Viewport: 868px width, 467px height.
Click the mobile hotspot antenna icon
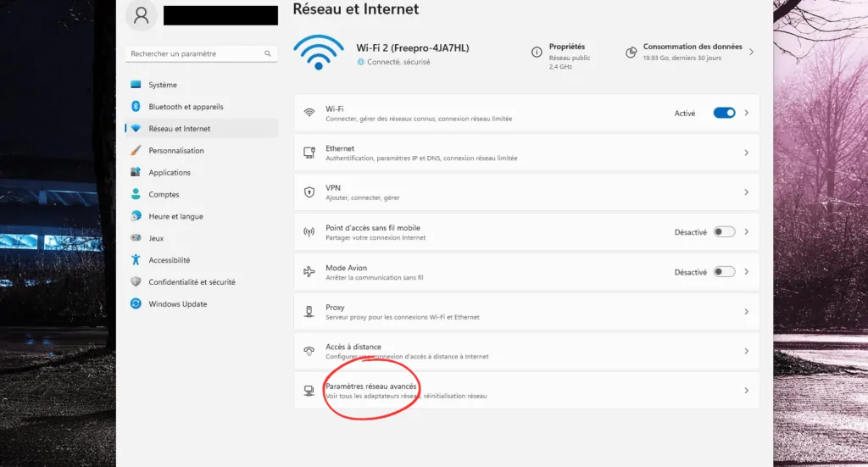[x=309, y=232]
